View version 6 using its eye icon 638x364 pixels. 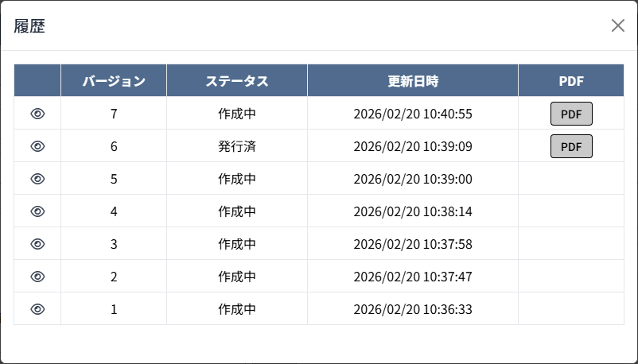coord(37,146)
